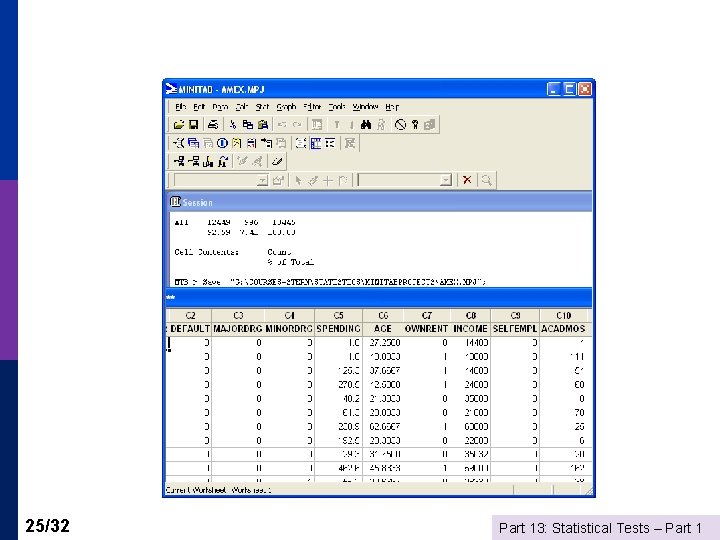
Task: Expand the second combo box beside red X
Action: tap(445, 180)
